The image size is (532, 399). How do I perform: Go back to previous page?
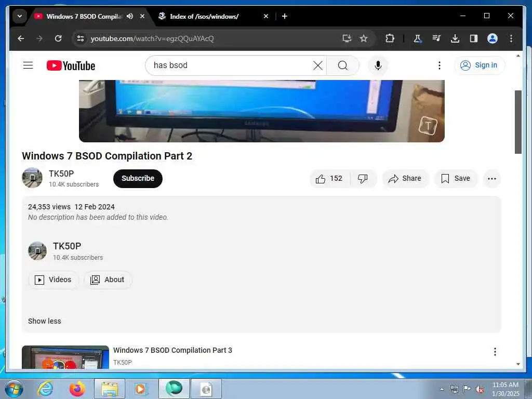coord(21,38)
